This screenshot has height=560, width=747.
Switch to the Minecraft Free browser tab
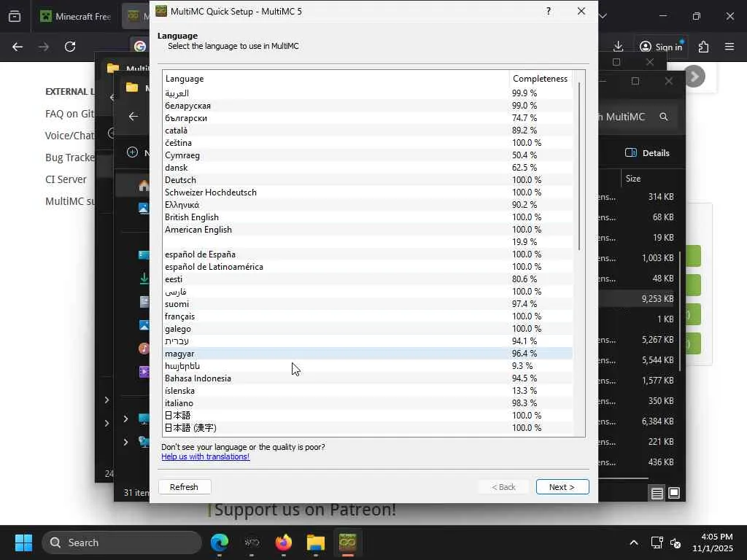76,16
